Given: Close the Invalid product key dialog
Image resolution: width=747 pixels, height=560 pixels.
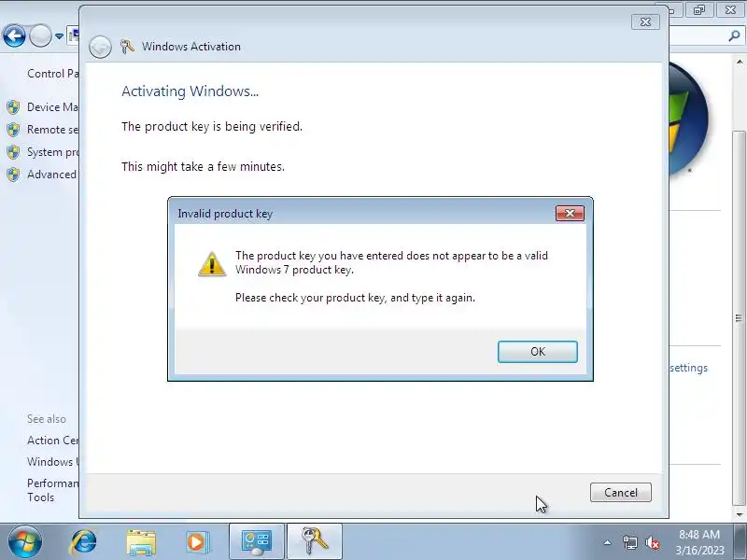Looking at the screenshot, I should coord(570,213).
